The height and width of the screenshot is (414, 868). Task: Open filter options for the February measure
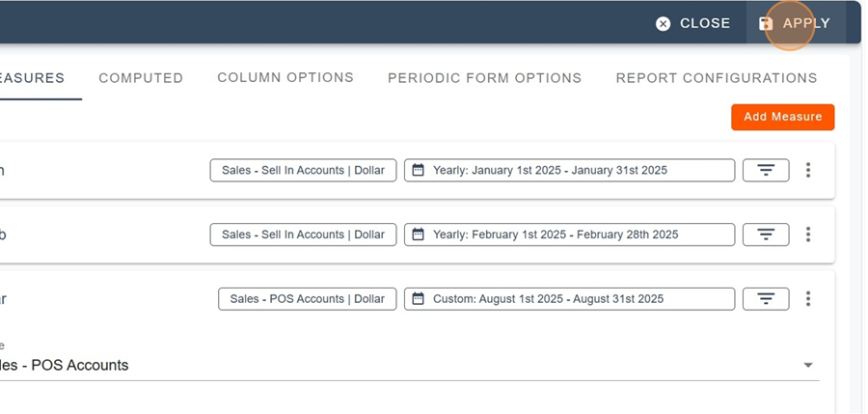(x=766, y=235)
